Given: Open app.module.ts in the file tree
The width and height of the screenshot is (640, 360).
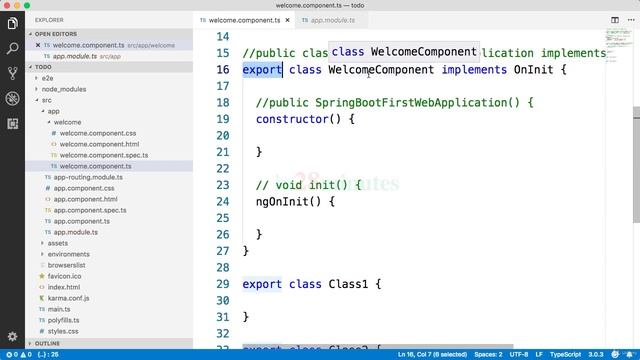Looking at the screenshot, I should click(x=76, y=232).
